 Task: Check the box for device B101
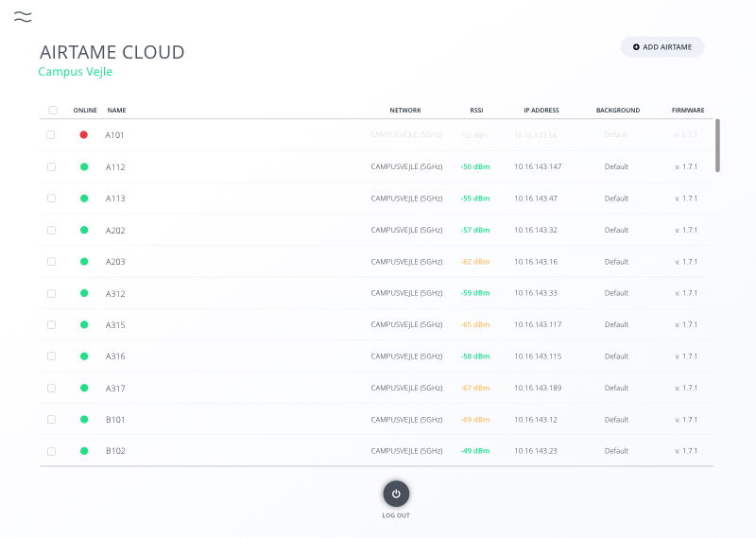coord(51,419)
